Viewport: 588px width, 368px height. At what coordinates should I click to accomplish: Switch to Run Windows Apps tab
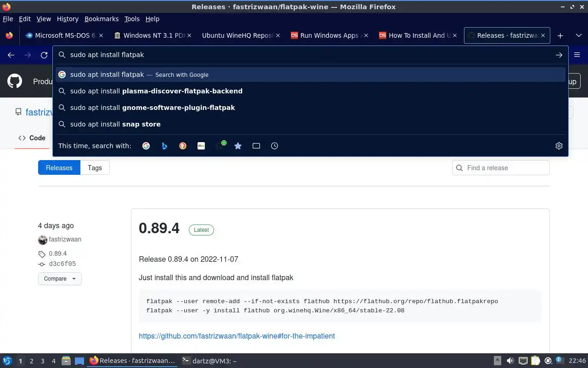point(328,35)
